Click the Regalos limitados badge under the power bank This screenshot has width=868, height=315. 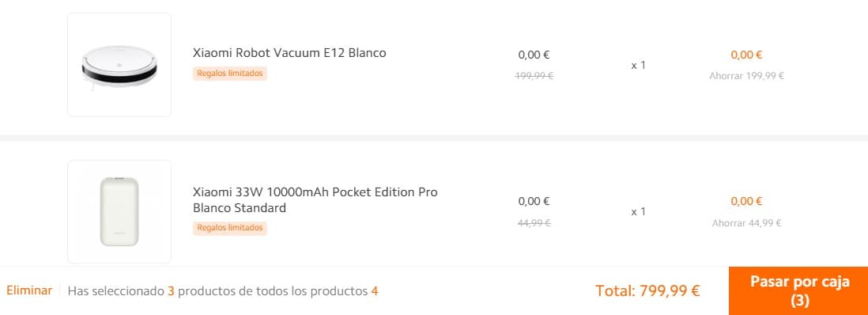tap(230, 228)
